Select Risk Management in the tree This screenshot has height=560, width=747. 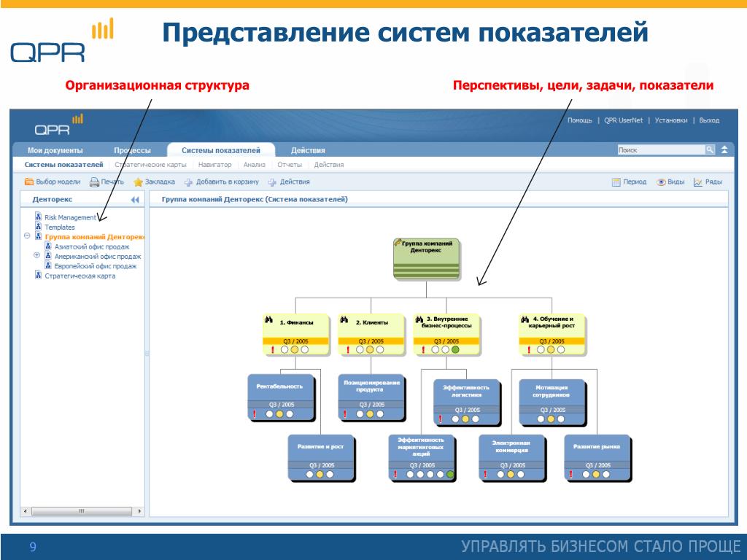pyautogui.click(x=71, y=217)
